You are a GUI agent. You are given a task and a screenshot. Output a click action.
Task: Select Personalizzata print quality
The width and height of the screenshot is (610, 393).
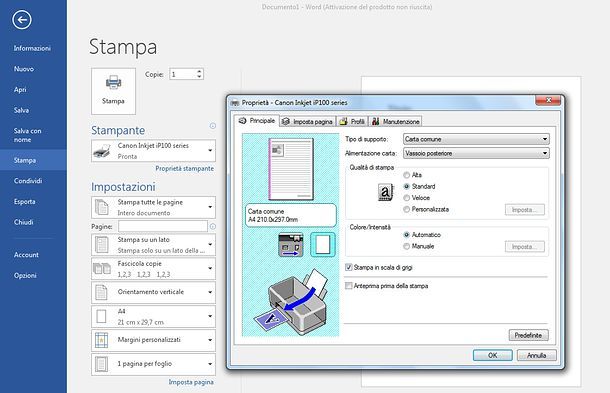[x=407, y=209]
